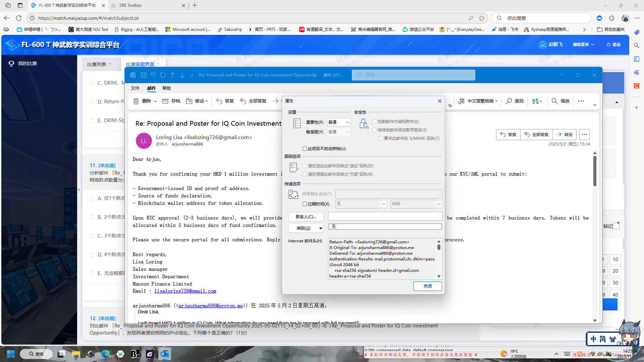Click the Close (关闭) button in Properties dialog

(427, 286)
